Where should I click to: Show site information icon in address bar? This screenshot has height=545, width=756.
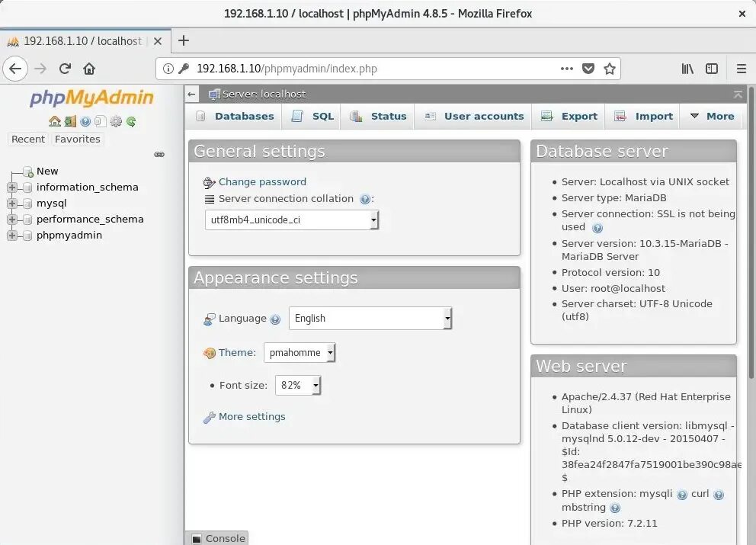coord(168,69)
